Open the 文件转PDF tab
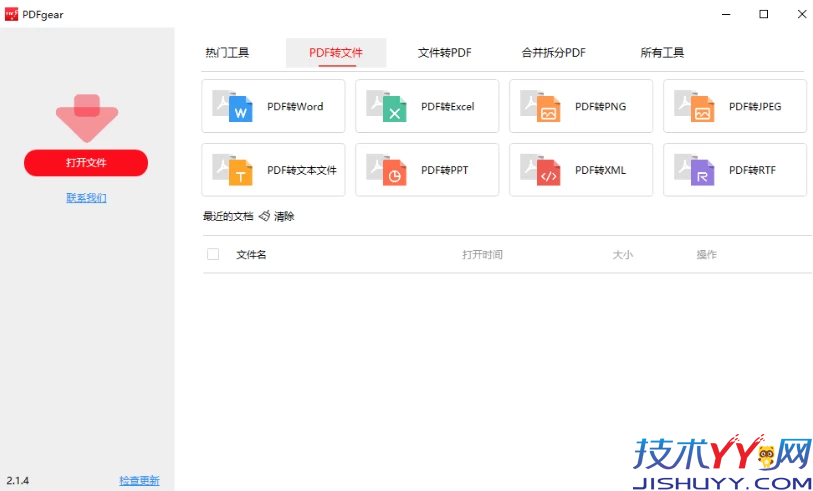 [x=445, y=53]
